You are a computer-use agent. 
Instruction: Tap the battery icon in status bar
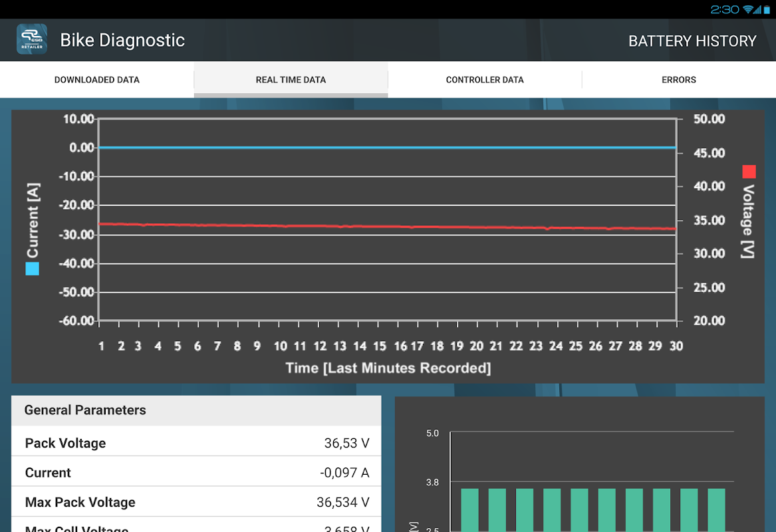point(767,9)
